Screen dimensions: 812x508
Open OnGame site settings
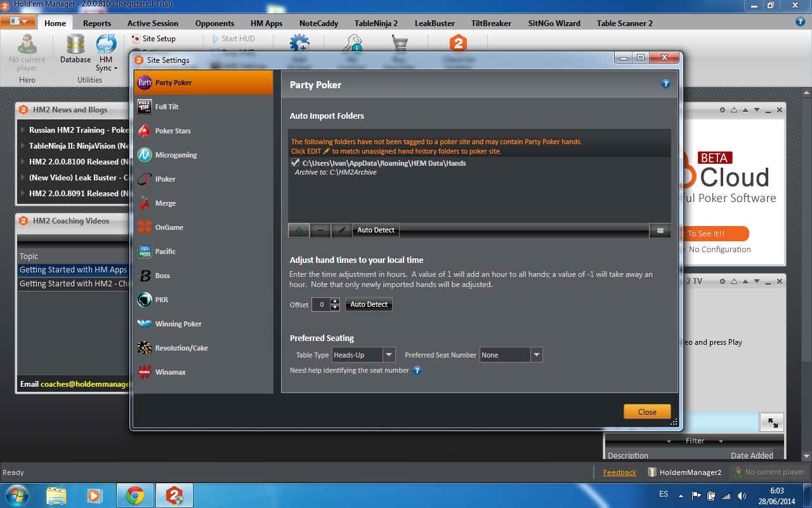204,227
